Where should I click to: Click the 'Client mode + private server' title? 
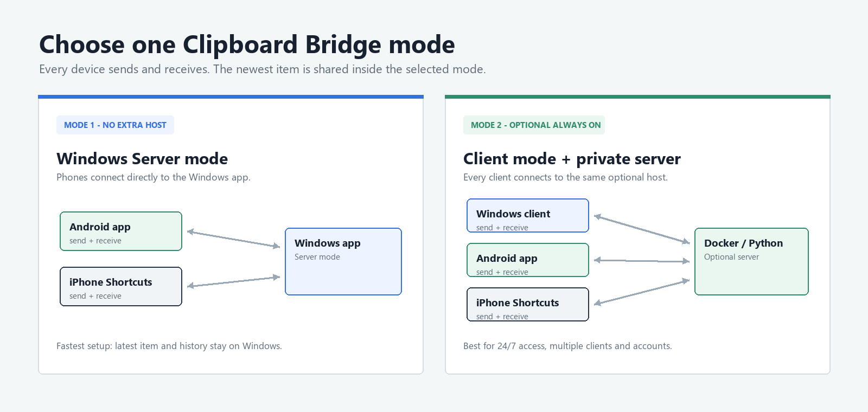coord(572,159)
